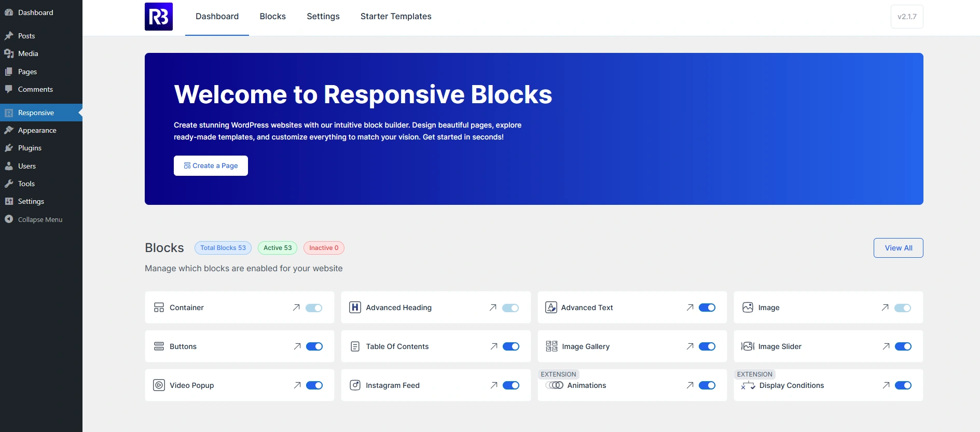
Task: Click the Total Blocks 53 badge
Action: 223,248
